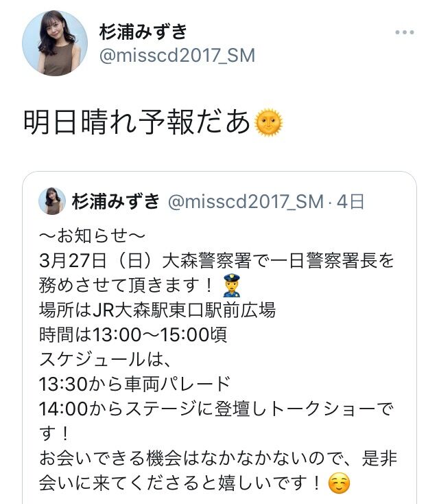439x504 pixels.
Task: Tap the main tweet text 明日晴れ予報だあ
Action: pos(137,122)
